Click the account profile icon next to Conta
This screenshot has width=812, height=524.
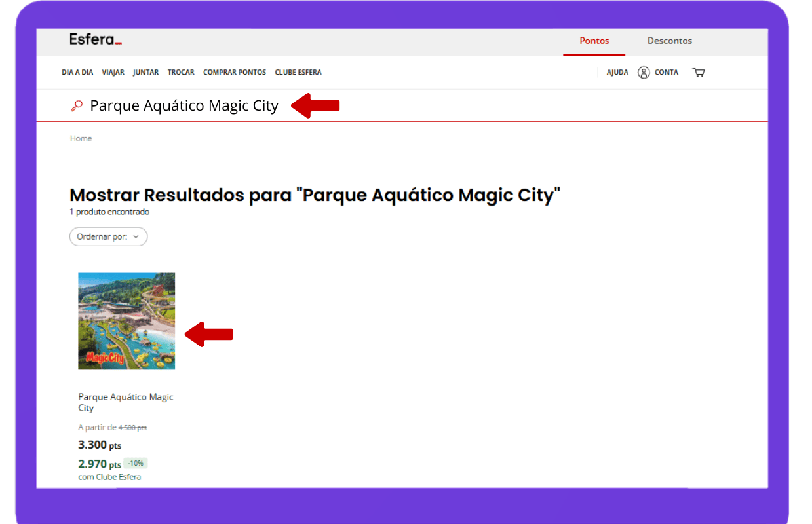click(x=644, y=73)
